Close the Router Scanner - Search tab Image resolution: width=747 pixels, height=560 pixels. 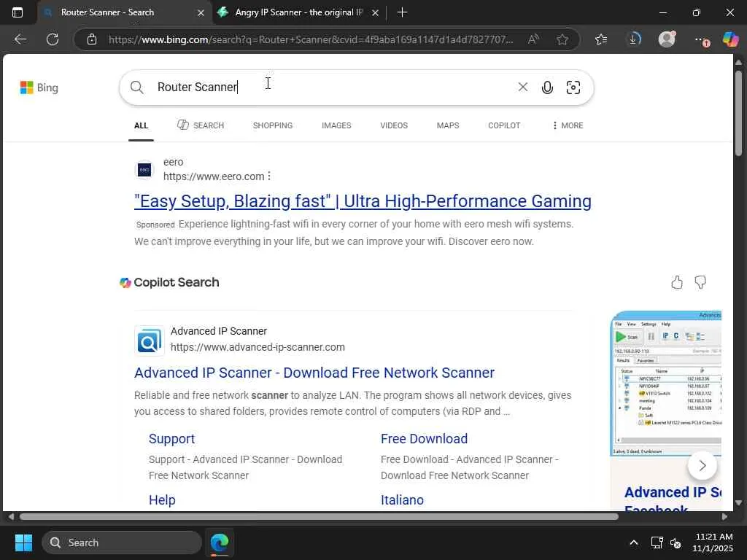(201, 13)
